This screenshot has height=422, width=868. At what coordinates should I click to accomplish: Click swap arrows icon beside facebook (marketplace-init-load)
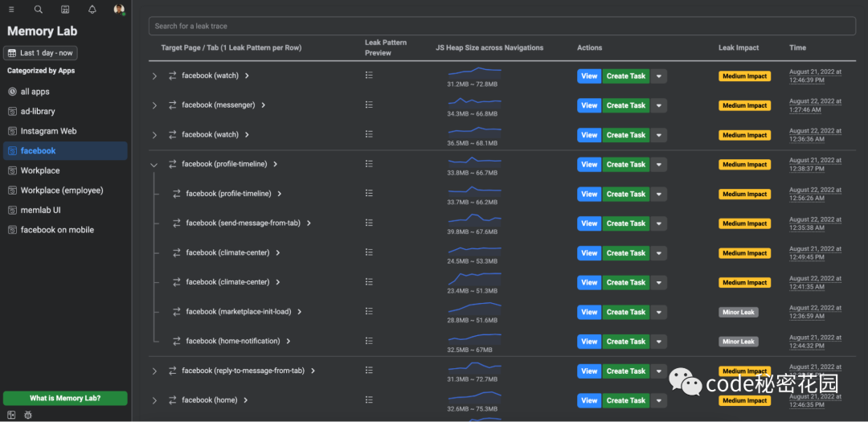tap(177, 312)
